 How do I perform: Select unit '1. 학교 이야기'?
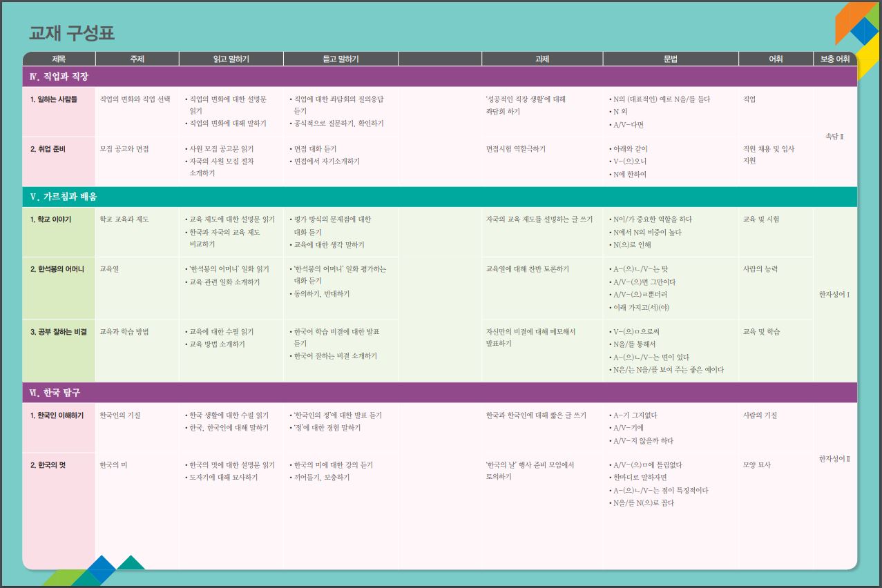coord(50,219)
